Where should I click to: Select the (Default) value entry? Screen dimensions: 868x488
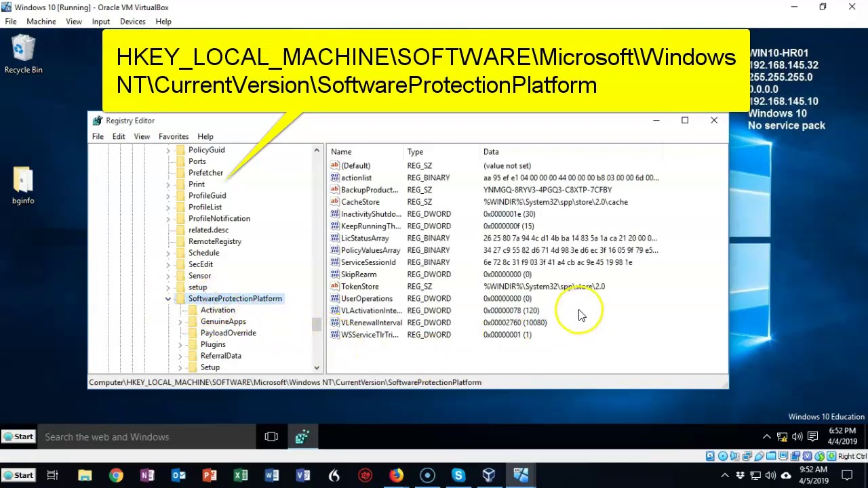click(356, 166)
